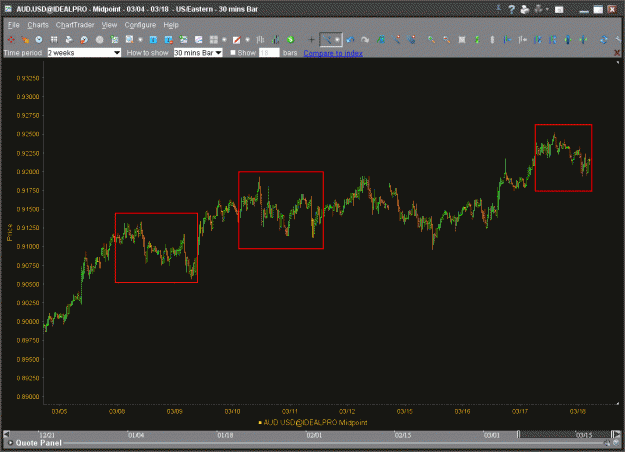Open dropdown arrow beside the red pencil icon
Image resolution: width=625 pixels, height=452 pixels.
point(248,40)
